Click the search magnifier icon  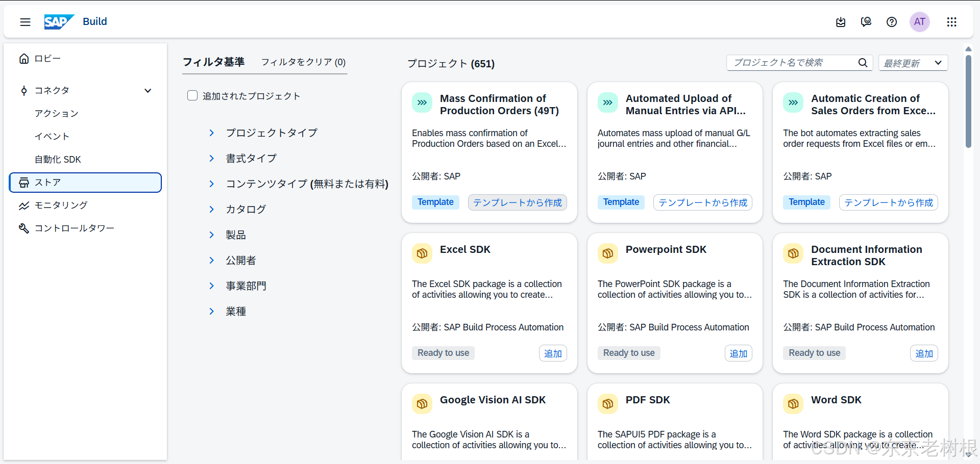(x=863, y=63)
